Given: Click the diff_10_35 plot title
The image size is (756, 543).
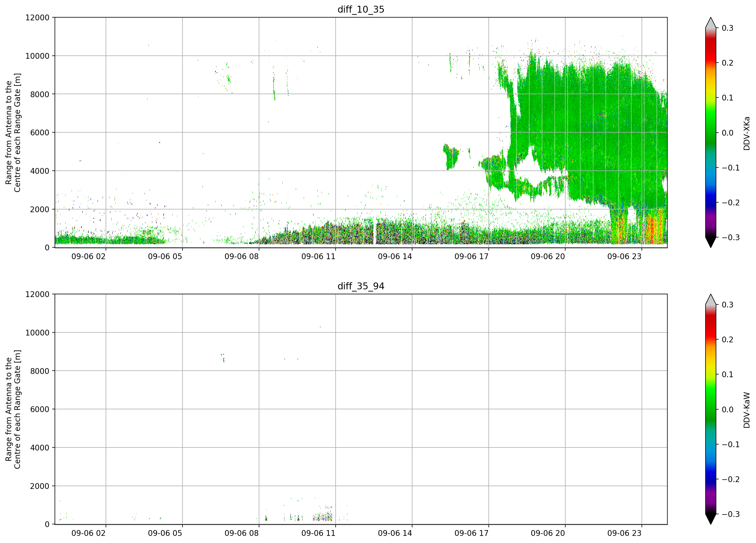Looking at the screenshot, I should 361,9.
